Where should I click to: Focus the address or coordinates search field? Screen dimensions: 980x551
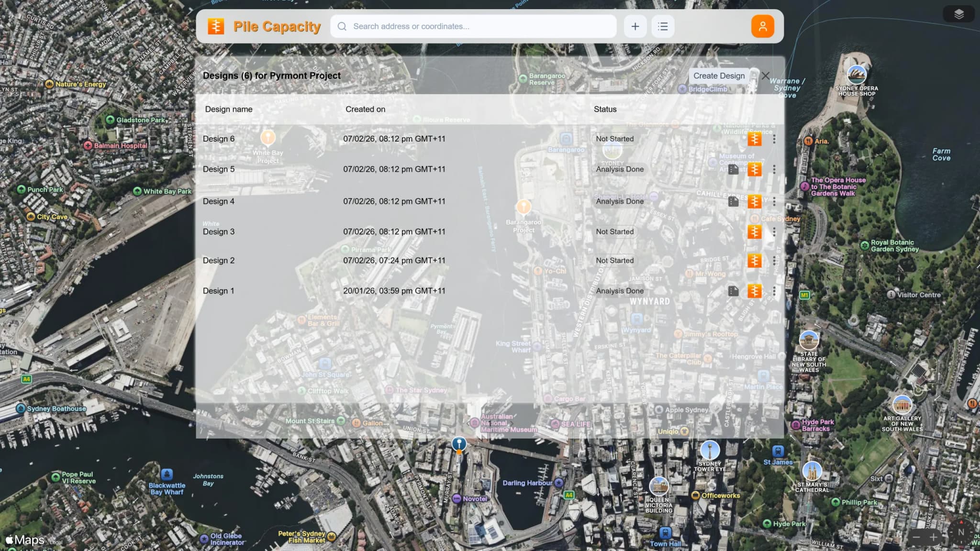click(x=473, y=26)
